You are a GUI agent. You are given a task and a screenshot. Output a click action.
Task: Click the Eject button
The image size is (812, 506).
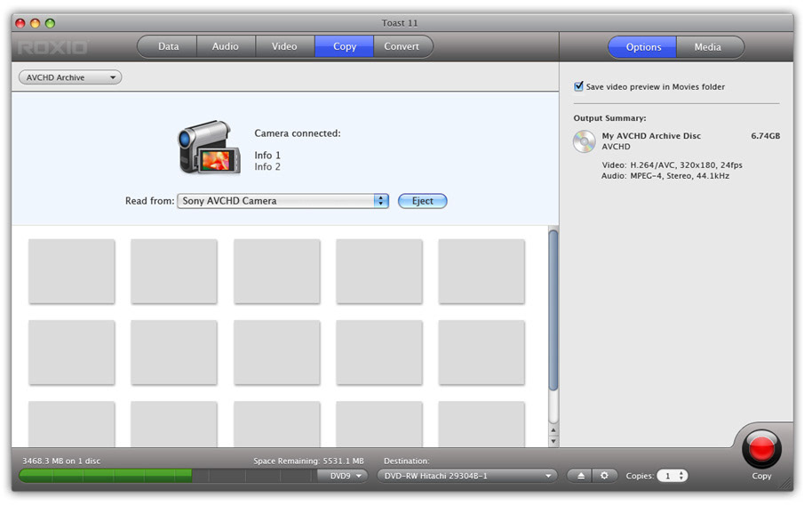tap(422, 201)
